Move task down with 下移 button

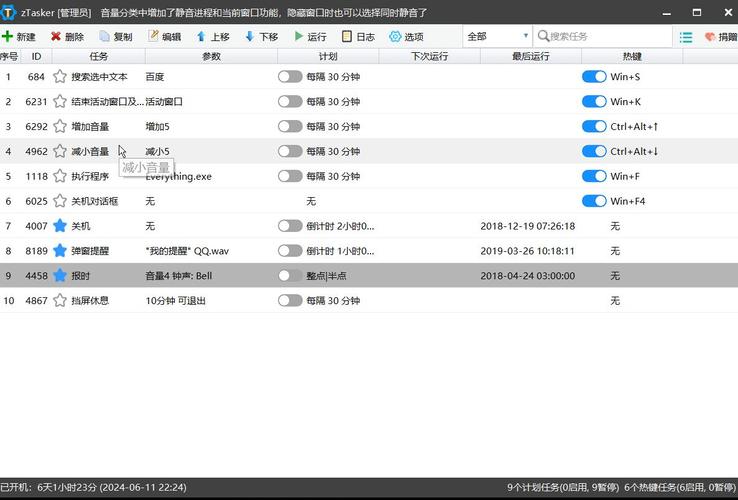pos(262,36)
